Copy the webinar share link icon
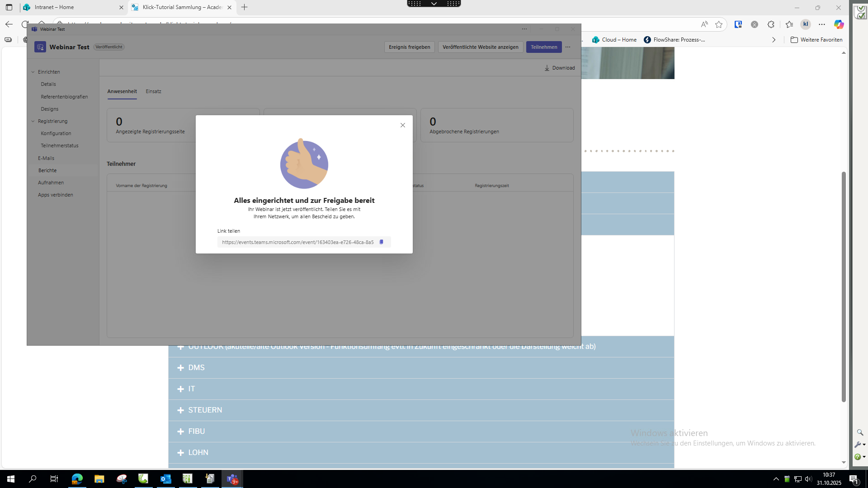 (381, 242)
